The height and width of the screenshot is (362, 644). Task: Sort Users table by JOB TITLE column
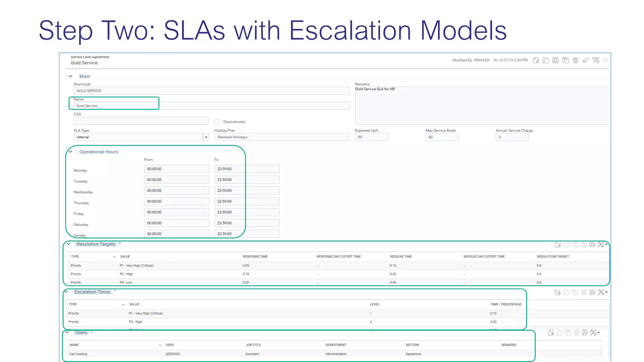[253, 345]
